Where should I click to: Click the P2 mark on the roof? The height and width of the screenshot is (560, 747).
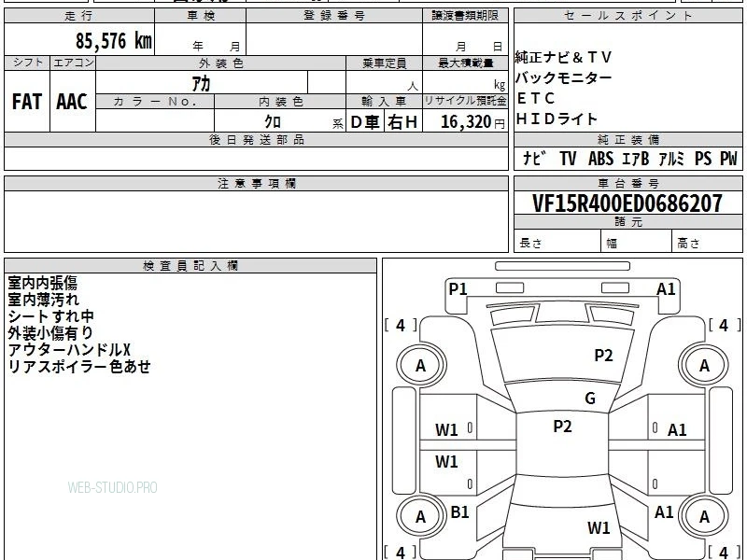(563, 427)
